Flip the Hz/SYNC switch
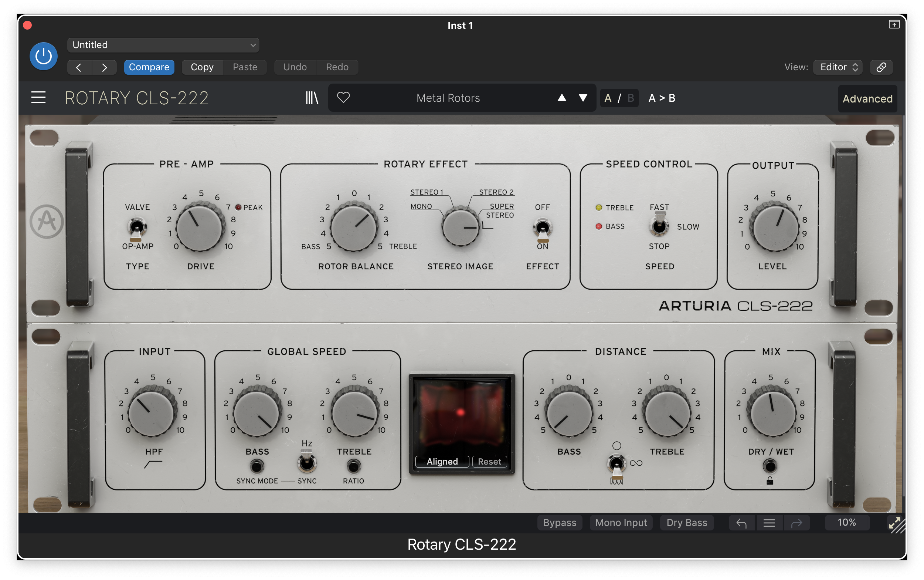 (x=307, y=462)
